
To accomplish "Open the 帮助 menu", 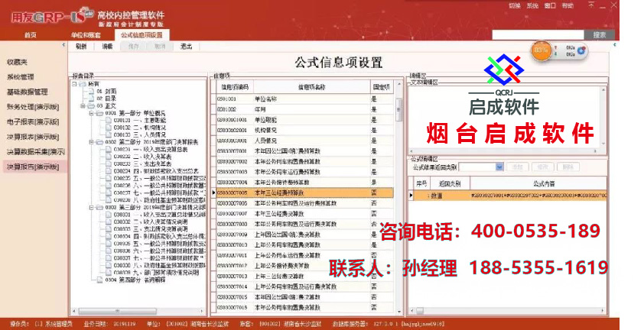I will point(568,6).
